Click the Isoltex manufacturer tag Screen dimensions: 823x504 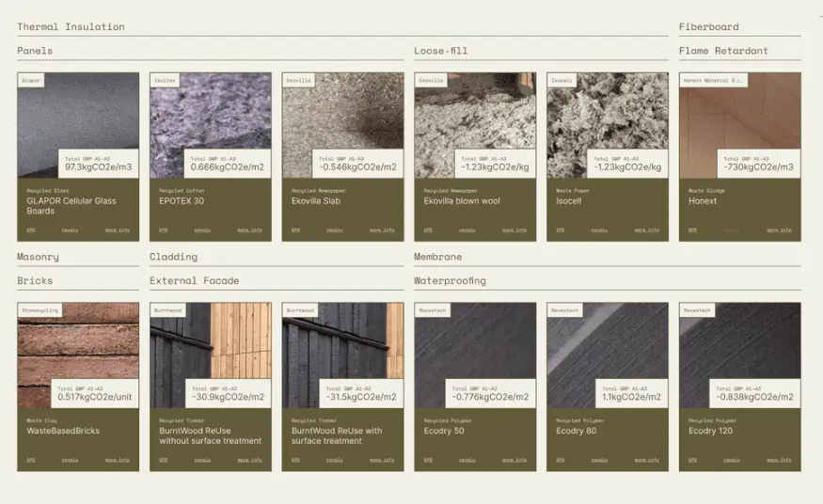(165, 80)
